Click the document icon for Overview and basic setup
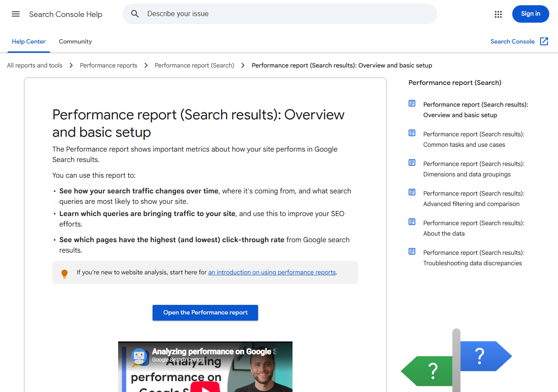Screen dimensions: 558x392 pos(412,103)
